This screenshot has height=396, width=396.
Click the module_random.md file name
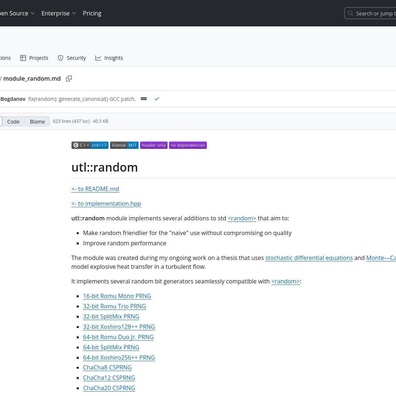32,79
